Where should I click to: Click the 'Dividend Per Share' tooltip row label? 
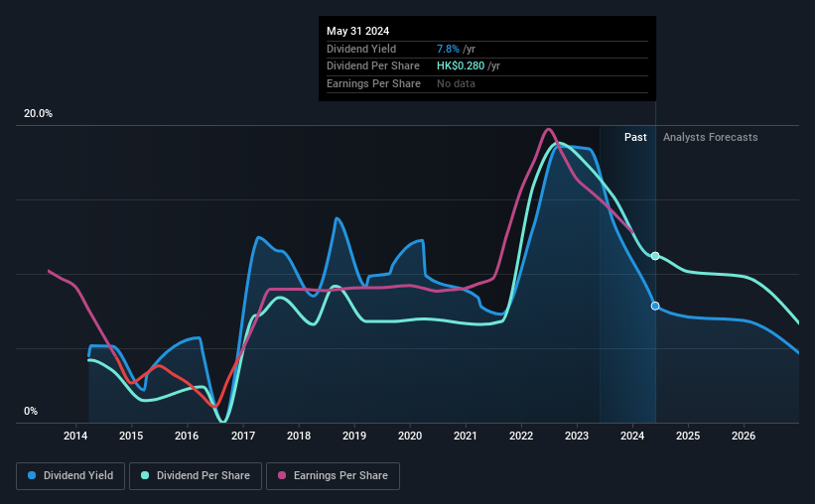tap(372, 66)
